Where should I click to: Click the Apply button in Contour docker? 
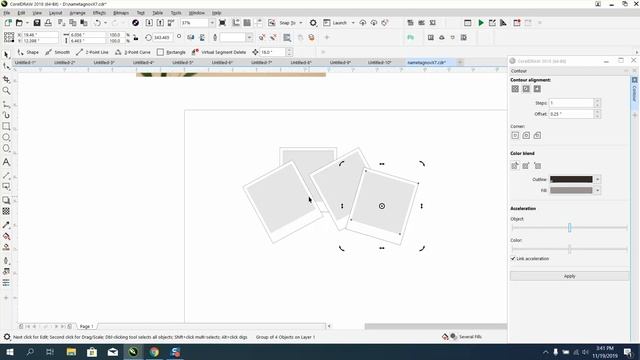[x=569, y=276]
